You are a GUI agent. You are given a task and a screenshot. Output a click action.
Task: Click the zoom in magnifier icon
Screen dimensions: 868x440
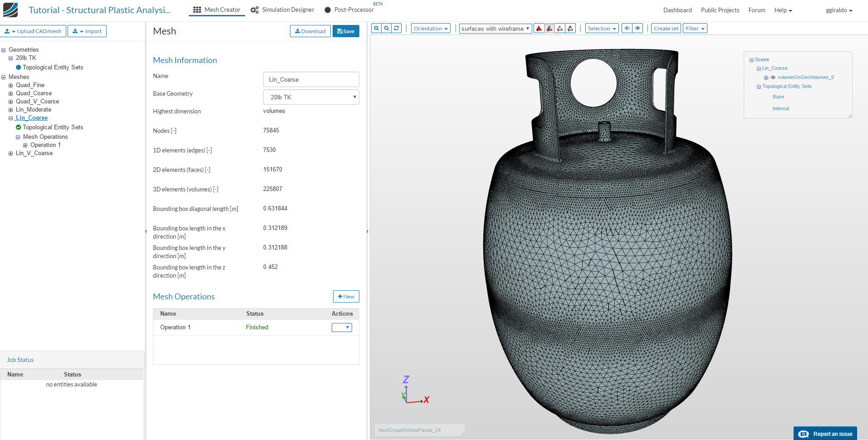click(x=376, y=28)
